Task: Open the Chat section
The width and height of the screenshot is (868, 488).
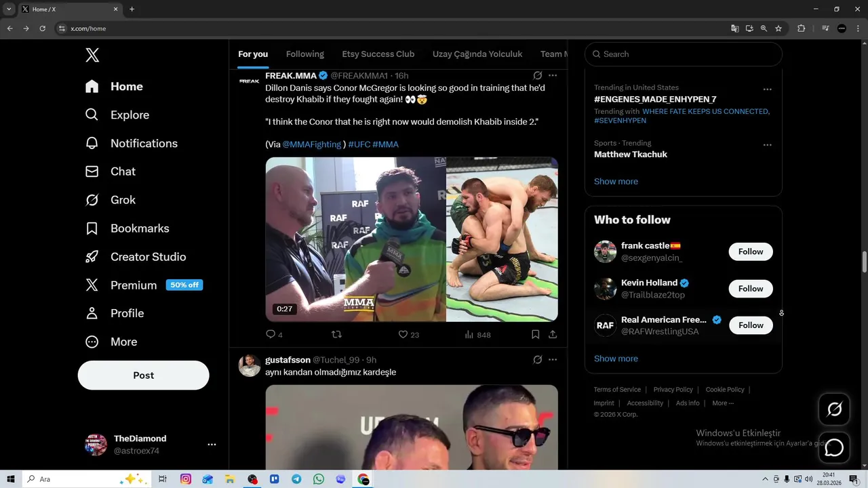Action: [110, 171]
